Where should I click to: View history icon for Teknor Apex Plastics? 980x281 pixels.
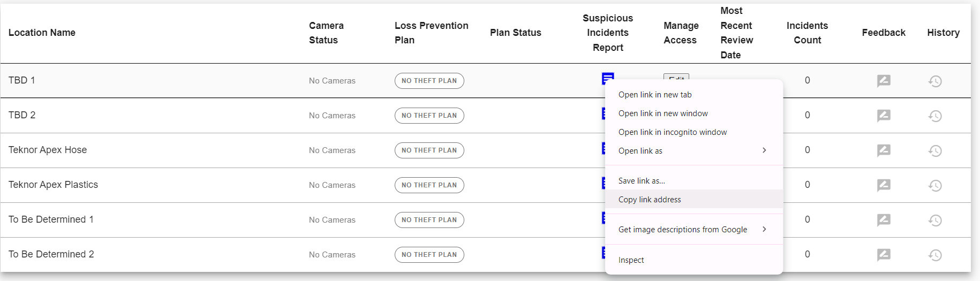coord(935,185)
